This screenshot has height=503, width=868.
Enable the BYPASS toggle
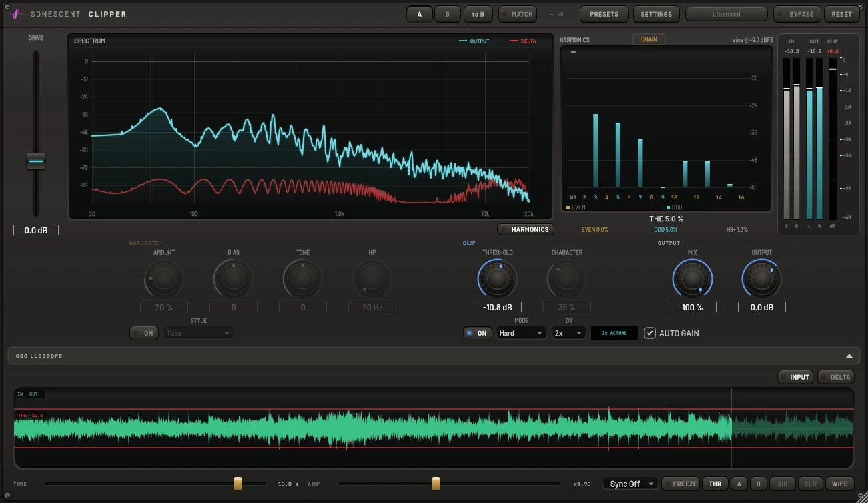[x=797, y=14]
